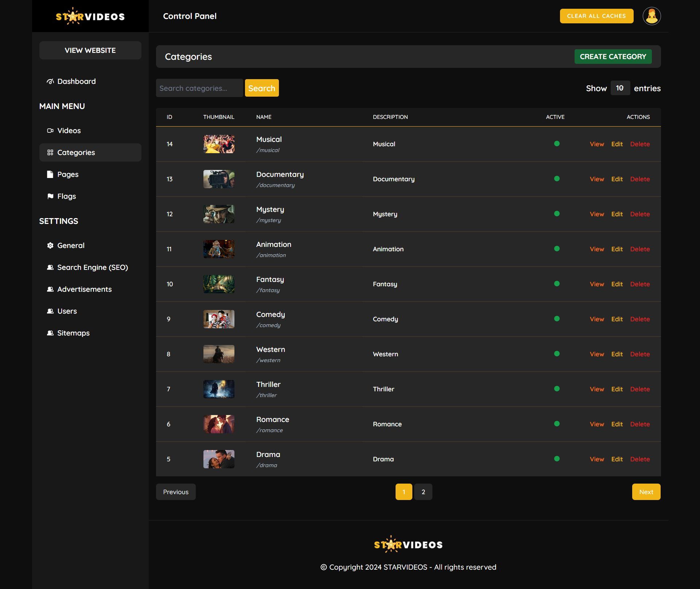Click the Dashboard gauge icon
This screenshot has height=589, width=700.
pos(50,81)
